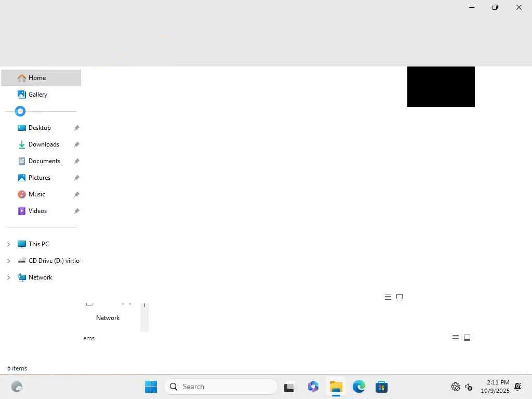Select CD Drive (D:) virtio- label
This screenshot has width=532, height=399.
click(x=55, y=261)
